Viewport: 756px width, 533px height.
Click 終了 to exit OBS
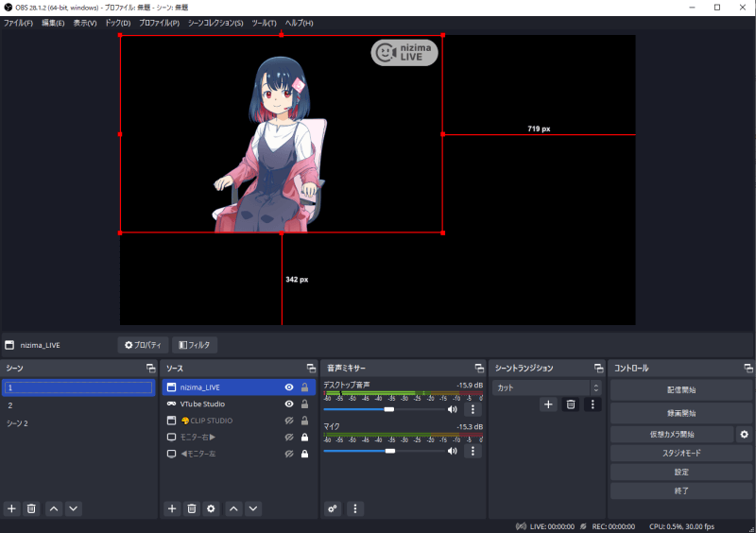pos(681,490)
